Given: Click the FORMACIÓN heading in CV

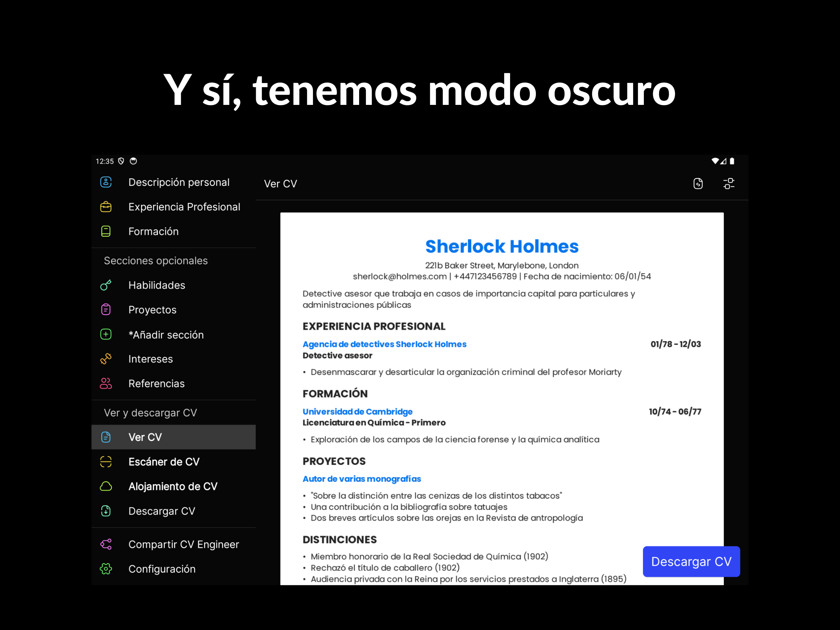Looking at the screenshot, I should click(335, 394).
